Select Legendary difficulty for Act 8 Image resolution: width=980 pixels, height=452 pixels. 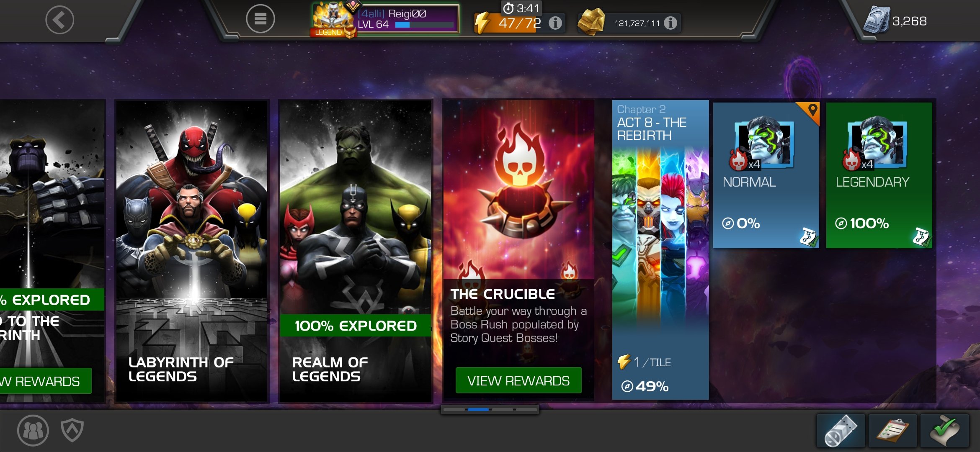point(879,175)
